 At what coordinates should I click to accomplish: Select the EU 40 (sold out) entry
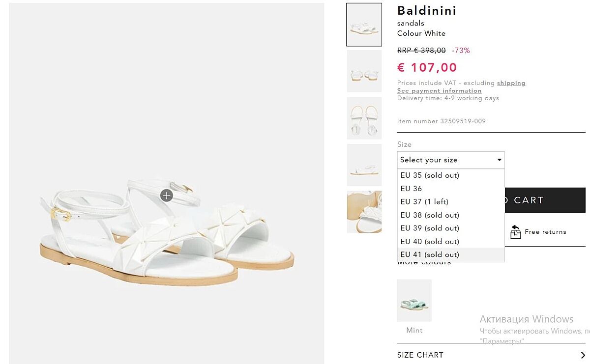click(430, 242)
